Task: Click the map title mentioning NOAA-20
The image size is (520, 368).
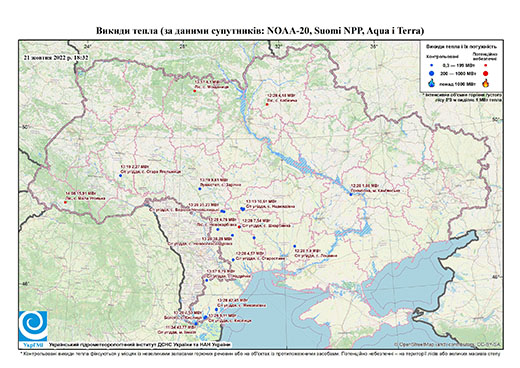Action: (260, 31)
